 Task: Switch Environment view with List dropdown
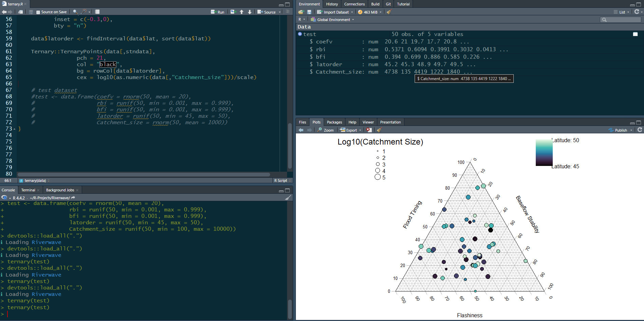(621, 12)
